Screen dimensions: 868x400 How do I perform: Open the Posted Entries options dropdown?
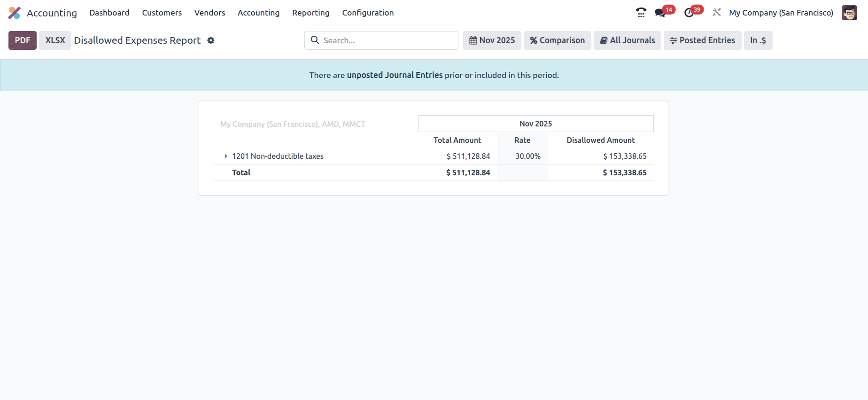click(703, 40)
